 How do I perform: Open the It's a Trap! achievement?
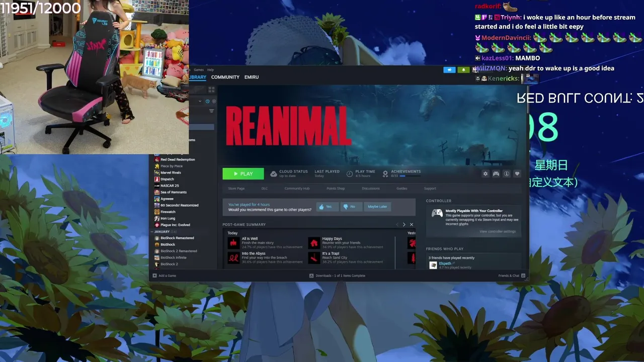[346, 257]
